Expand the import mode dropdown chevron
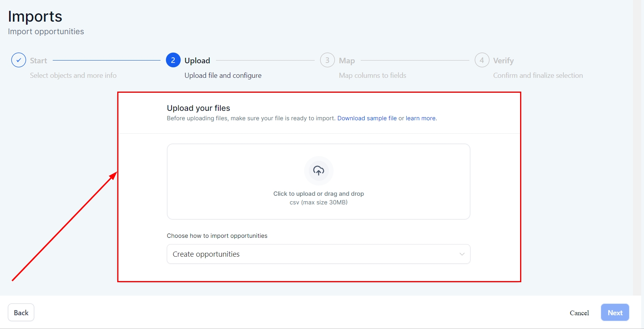 462,254
